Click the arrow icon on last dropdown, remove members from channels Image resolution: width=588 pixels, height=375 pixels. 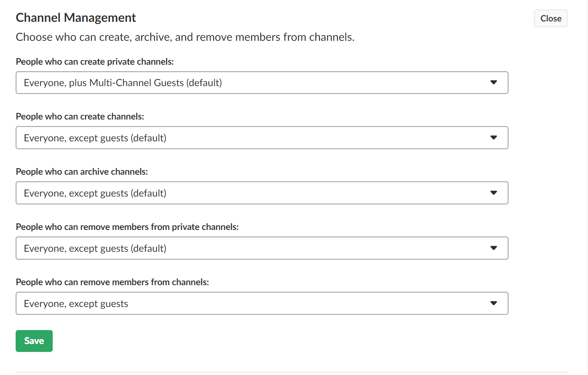click(494, 303)
